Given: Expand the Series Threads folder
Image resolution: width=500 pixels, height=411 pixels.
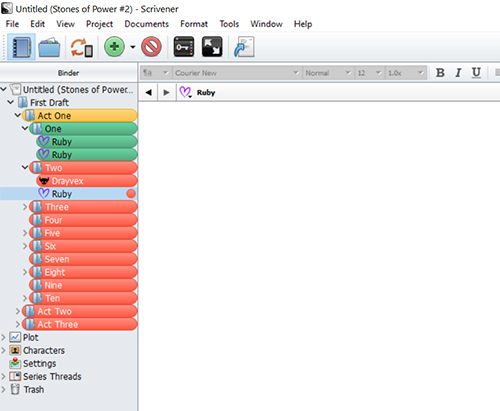Looking at the screenshot, I should click(3, 376).
